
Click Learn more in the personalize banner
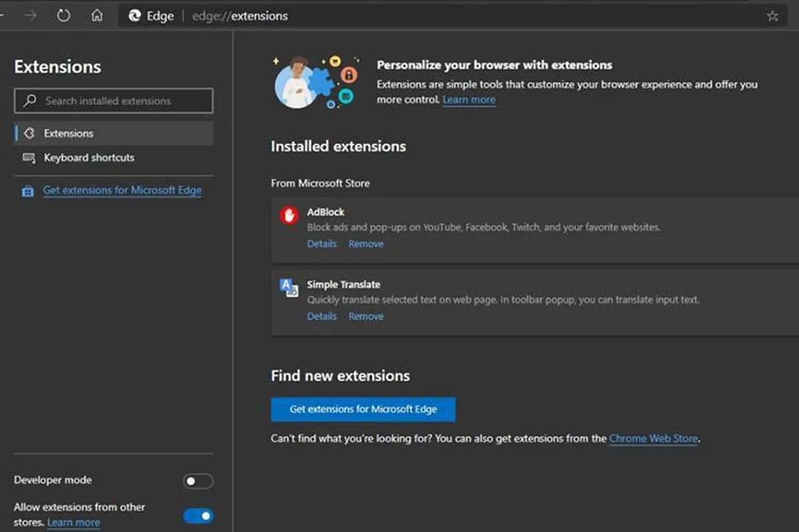[469, 100]
